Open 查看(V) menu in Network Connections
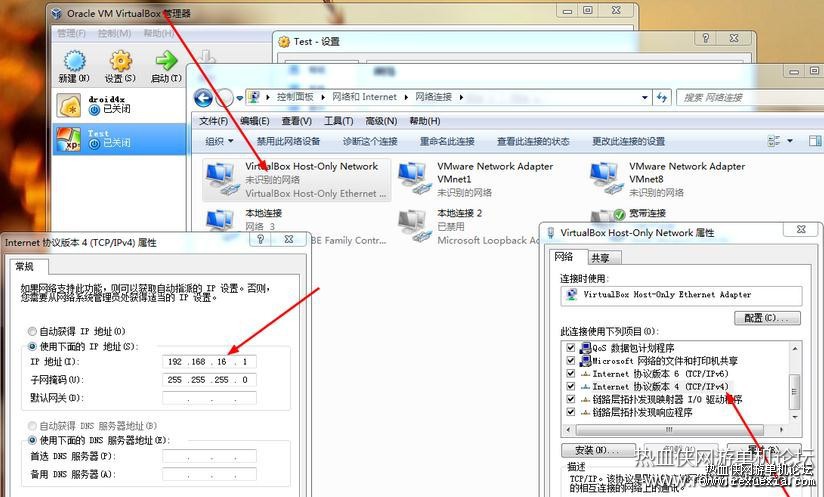 (296, 121)
